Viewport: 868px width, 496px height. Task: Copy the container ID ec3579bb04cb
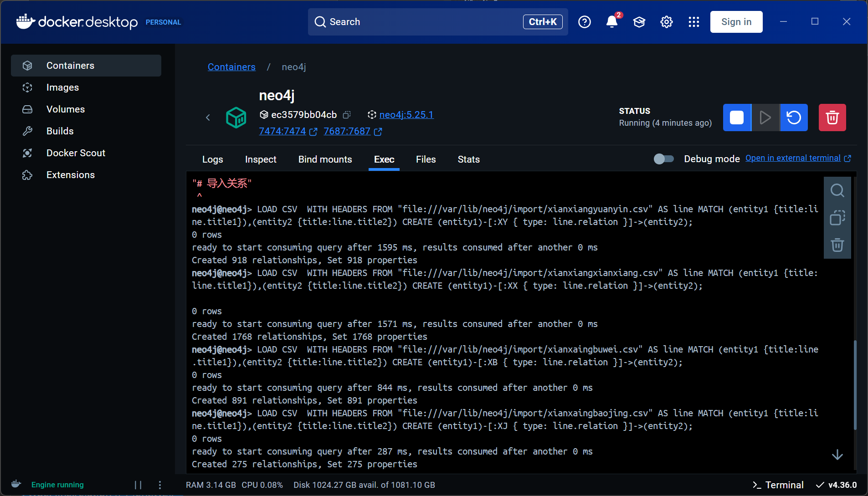347,115
